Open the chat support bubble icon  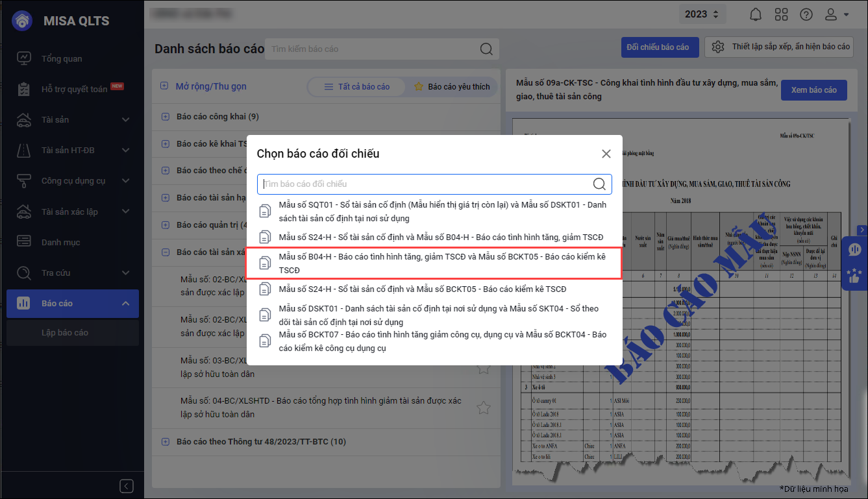855,250
